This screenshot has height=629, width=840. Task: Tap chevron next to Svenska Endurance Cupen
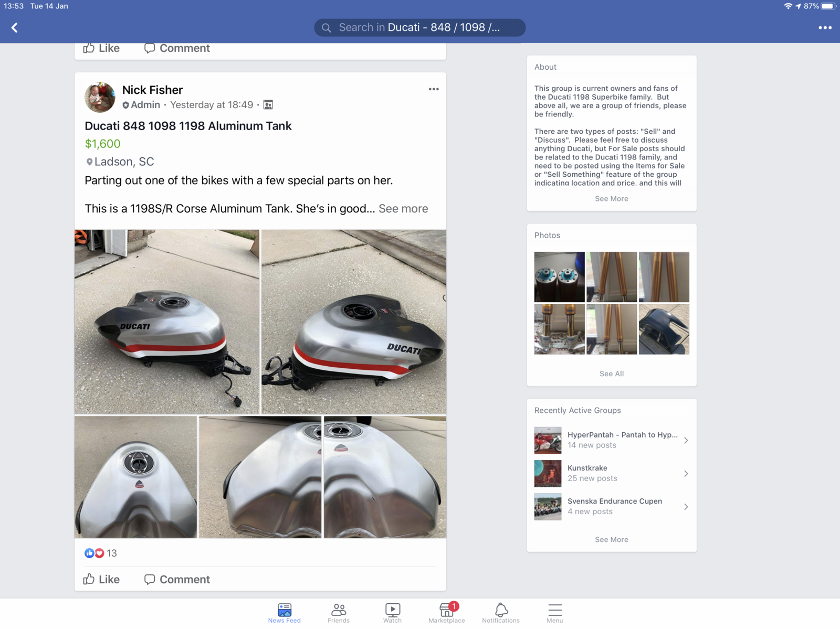(686, 507)
